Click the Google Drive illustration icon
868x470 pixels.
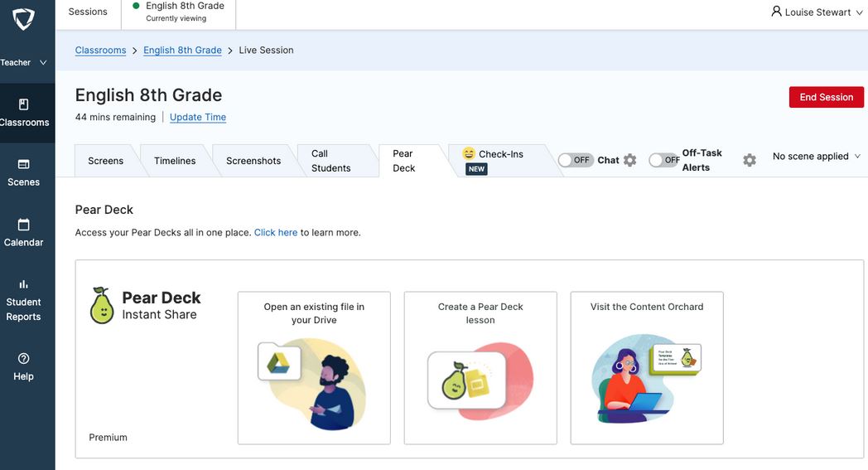point(279,363)
